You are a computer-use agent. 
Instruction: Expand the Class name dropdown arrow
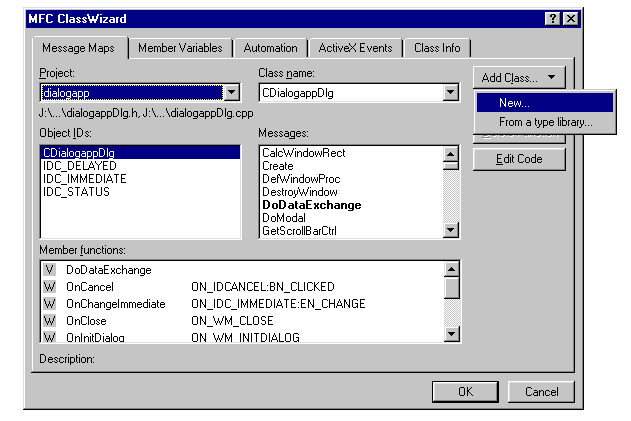coord(451,93)
